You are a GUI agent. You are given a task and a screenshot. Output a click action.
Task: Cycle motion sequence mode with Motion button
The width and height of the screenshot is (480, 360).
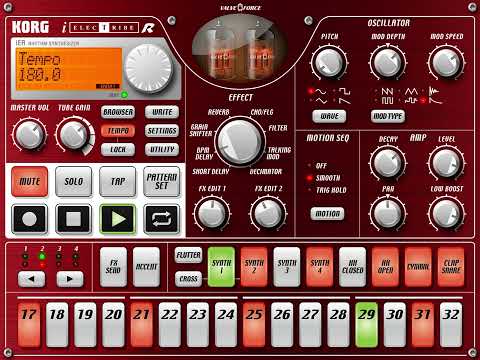tap(327, 214)
